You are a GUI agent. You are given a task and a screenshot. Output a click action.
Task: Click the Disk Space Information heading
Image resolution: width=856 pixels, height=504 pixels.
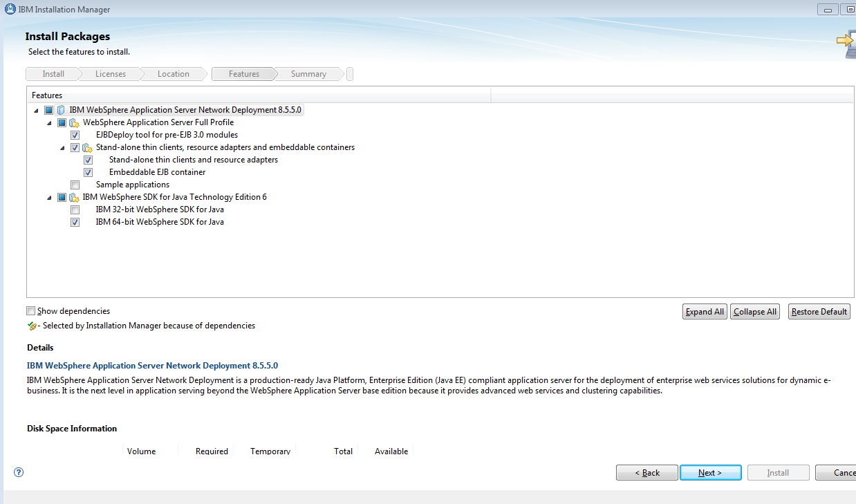coord(72,429)
